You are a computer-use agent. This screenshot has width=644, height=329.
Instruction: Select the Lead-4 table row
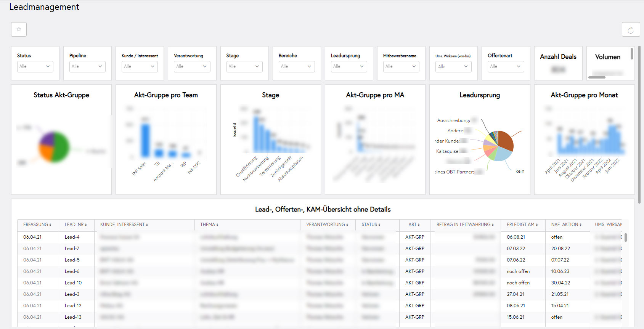(x=72, y=237)
